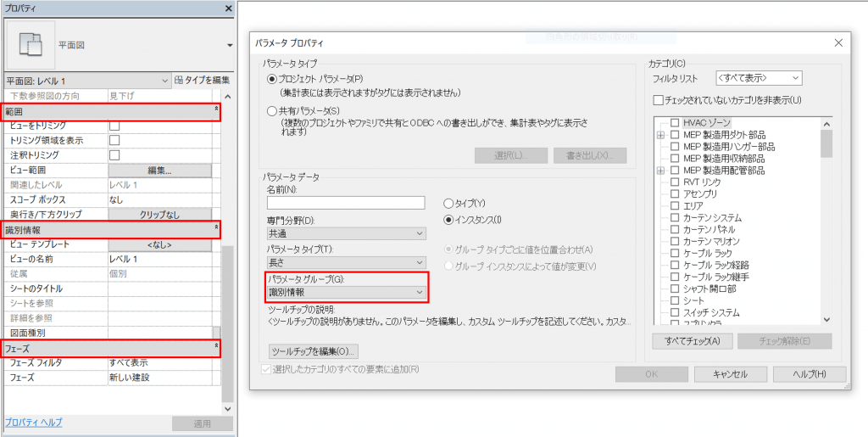Check the RVT リンク category
Screen dimensions: 868x437
674,182
